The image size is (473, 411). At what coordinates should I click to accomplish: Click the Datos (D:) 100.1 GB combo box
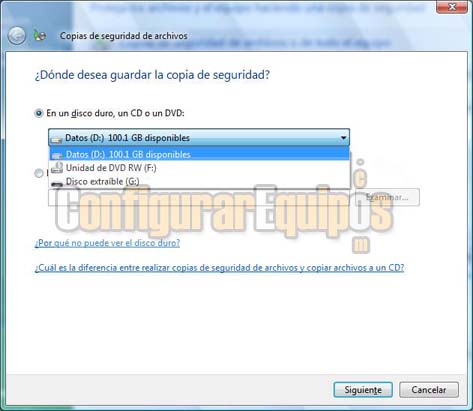[199, 137]
